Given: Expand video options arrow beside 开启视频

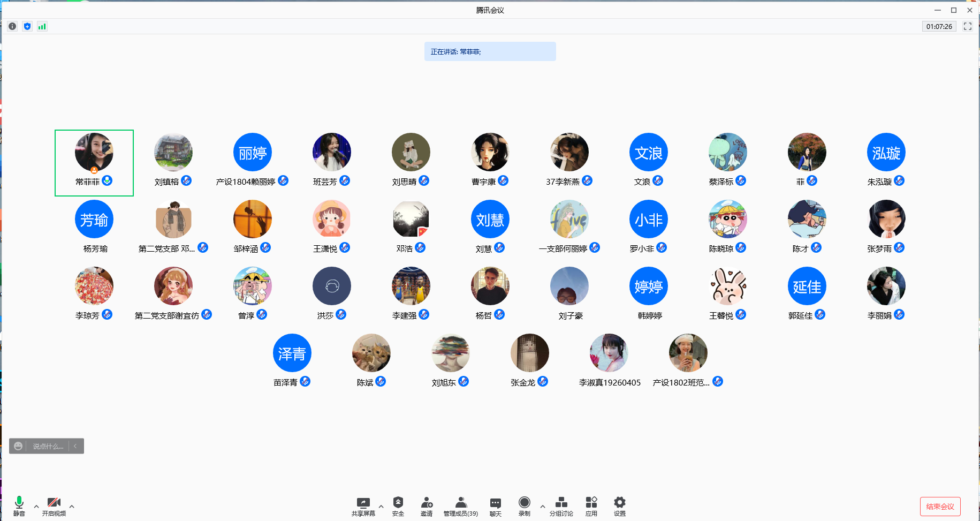Looking at the screenshot, I should (72, 506).
